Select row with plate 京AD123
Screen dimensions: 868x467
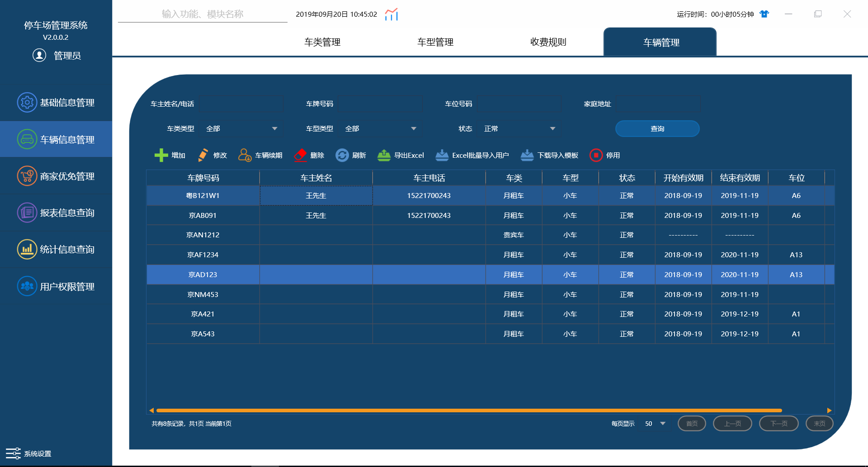pos(490,275)
